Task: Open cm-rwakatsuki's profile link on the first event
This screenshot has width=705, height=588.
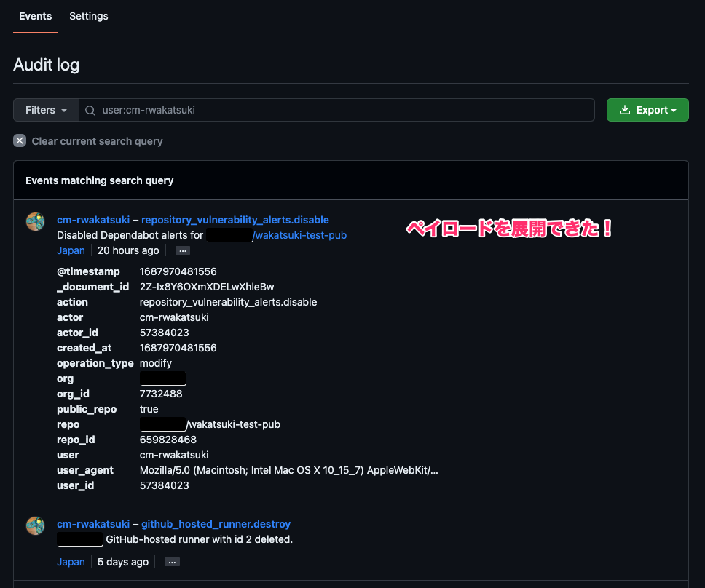Action: [x=92, y=220]
